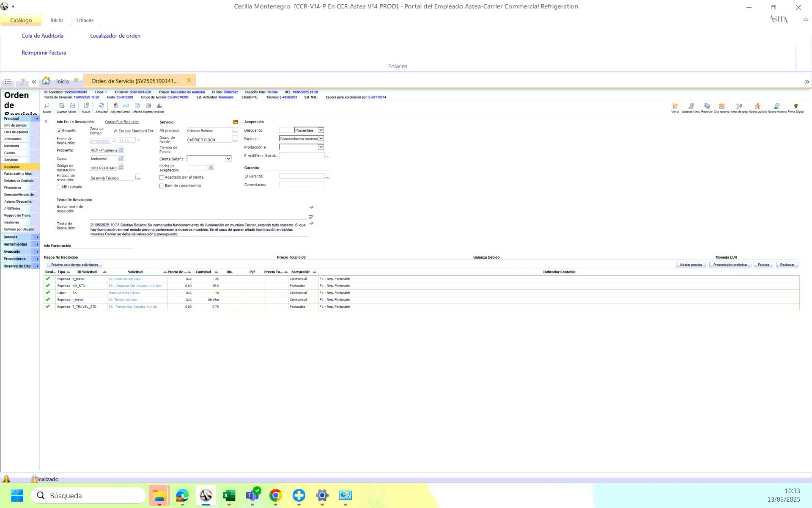The image size is (812, 508).
Task: Open the Causa lookup list icon
Action: 121,158
